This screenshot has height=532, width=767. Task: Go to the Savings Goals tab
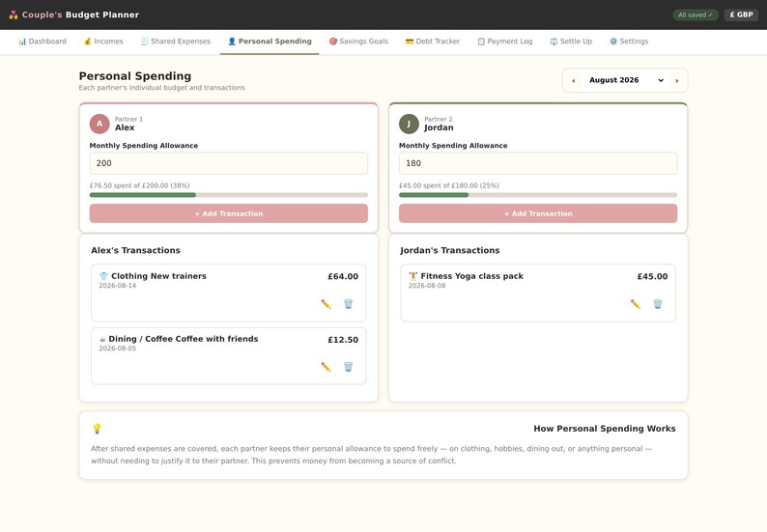click(358, 42)
